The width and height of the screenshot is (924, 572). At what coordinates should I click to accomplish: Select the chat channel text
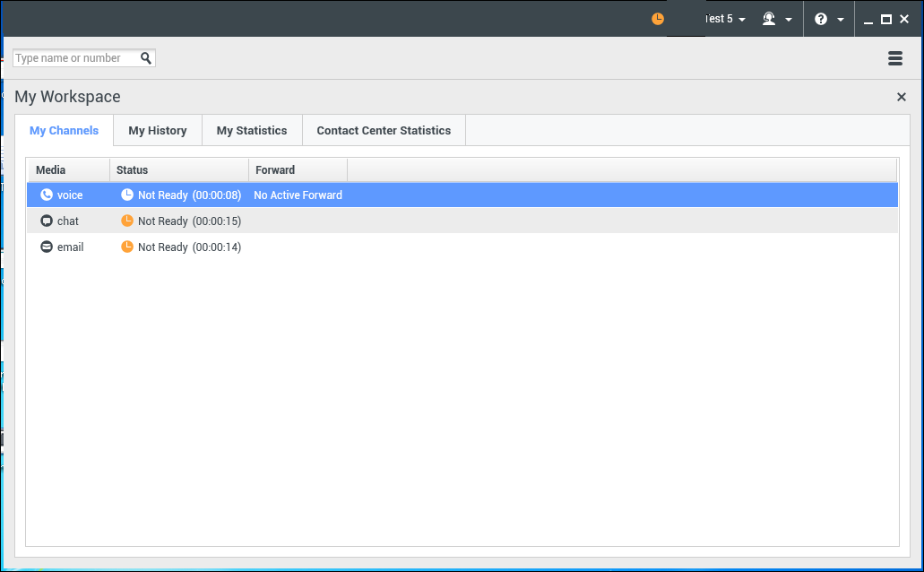click(68, 221)
